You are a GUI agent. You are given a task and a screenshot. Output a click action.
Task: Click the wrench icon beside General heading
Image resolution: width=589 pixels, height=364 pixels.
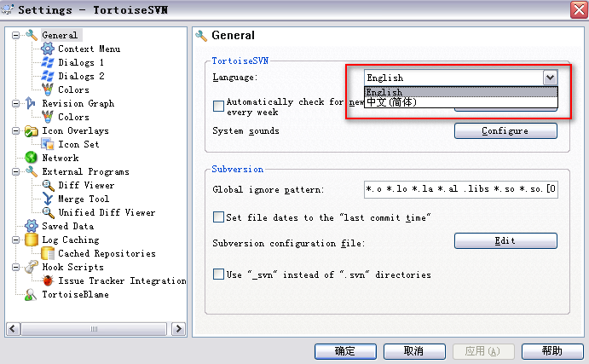point(201,36)
